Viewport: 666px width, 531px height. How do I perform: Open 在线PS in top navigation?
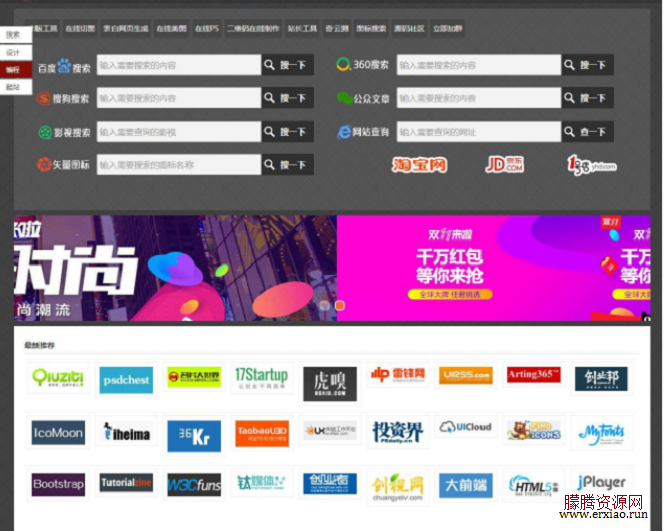pyautogui.click(x=207, y=28)
